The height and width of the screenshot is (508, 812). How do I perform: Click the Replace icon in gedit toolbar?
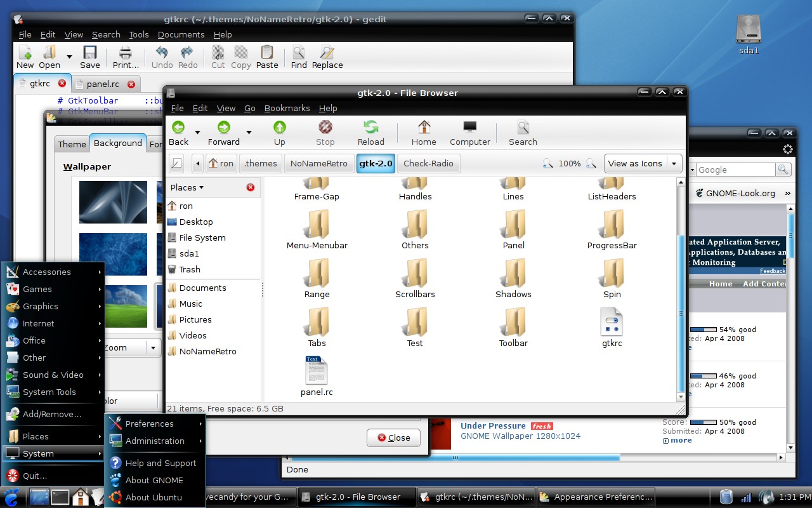(327, 52)
